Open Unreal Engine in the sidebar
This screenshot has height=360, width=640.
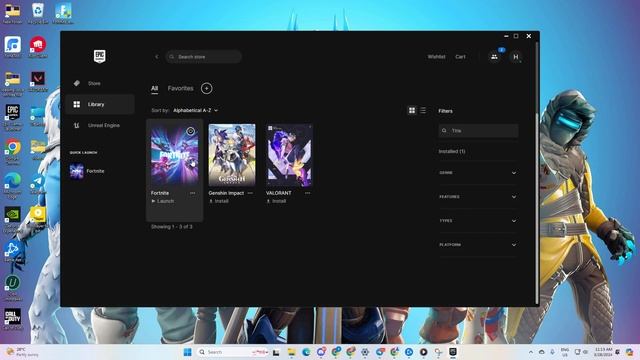(x=100, y=125)
